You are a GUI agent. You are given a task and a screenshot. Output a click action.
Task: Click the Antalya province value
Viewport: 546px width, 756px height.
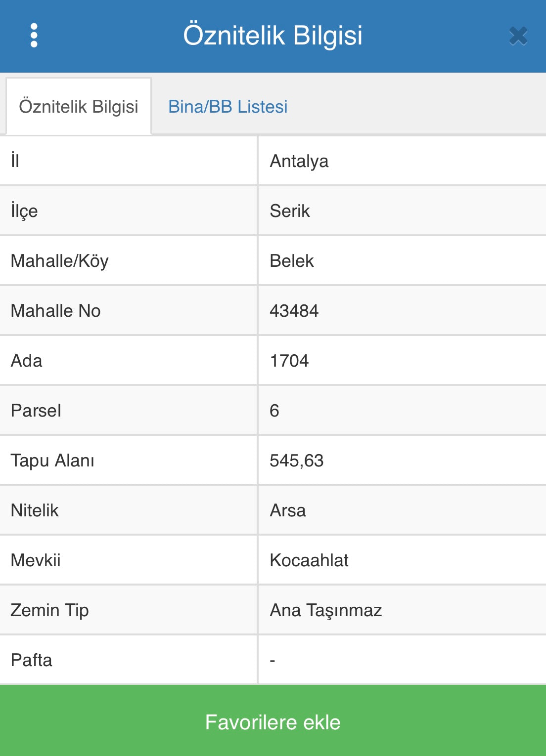click(299, 161)
